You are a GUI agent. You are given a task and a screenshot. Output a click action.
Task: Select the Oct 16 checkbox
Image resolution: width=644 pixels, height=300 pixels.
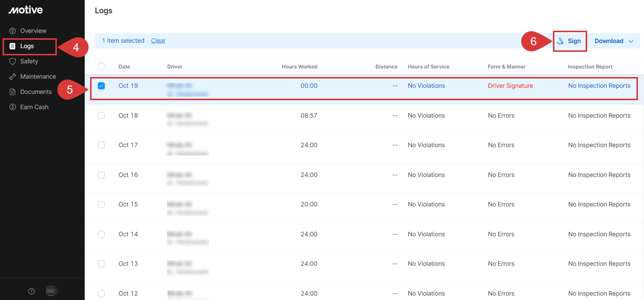(x=102, y=175)
